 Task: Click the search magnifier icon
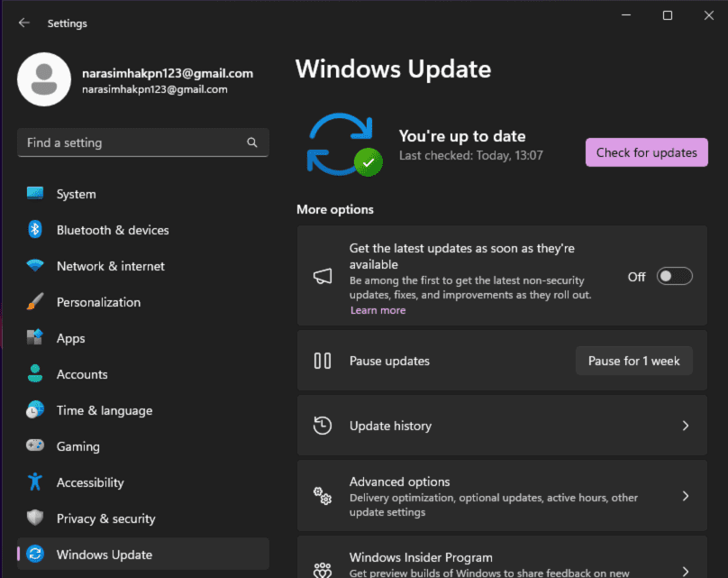pyautogui.click(x=252, y=142)
